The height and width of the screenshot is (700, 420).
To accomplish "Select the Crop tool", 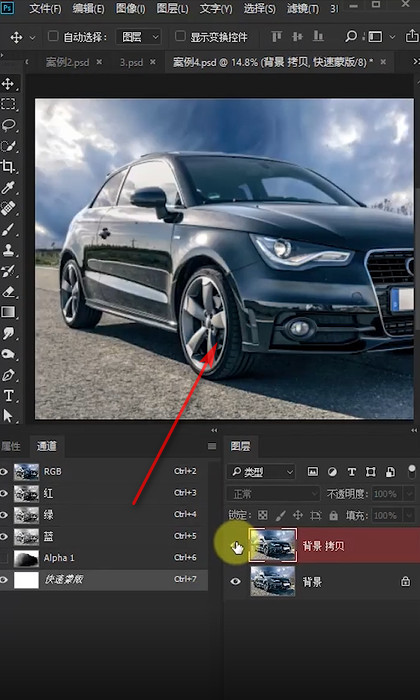I will point(8,167).
